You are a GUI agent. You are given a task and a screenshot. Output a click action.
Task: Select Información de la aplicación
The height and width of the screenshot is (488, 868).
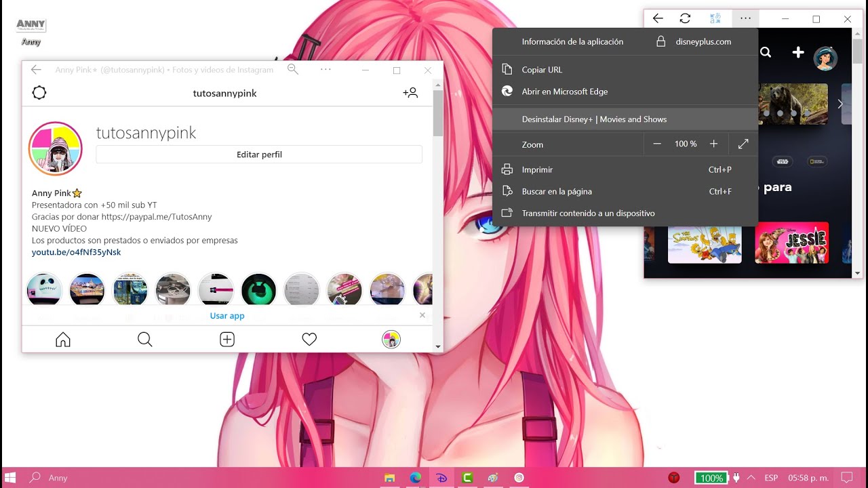pos(572,41)
